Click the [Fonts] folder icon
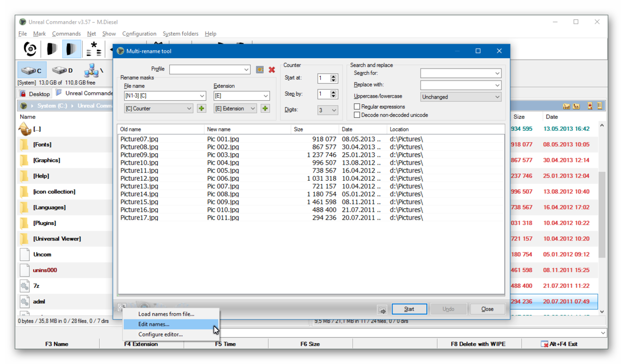The height and width of the screenshot is (364, 623). click(x=24, y=144)
